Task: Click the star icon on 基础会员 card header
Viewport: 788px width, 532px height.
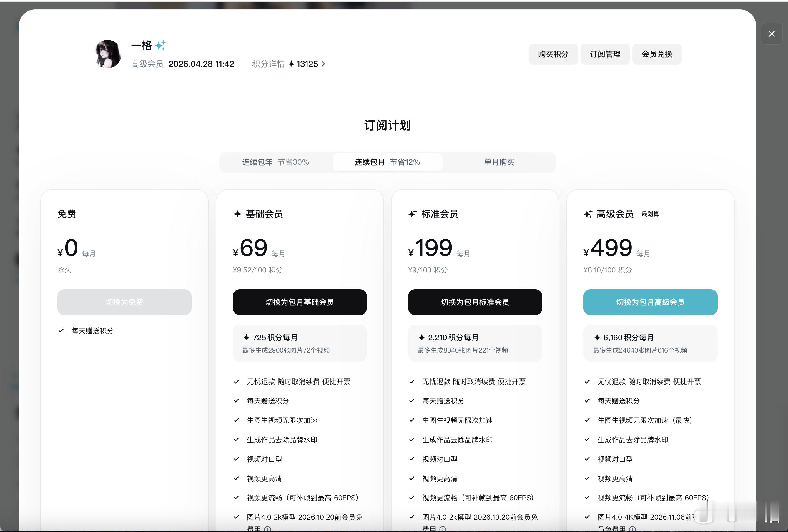Action: pos(237,214)
